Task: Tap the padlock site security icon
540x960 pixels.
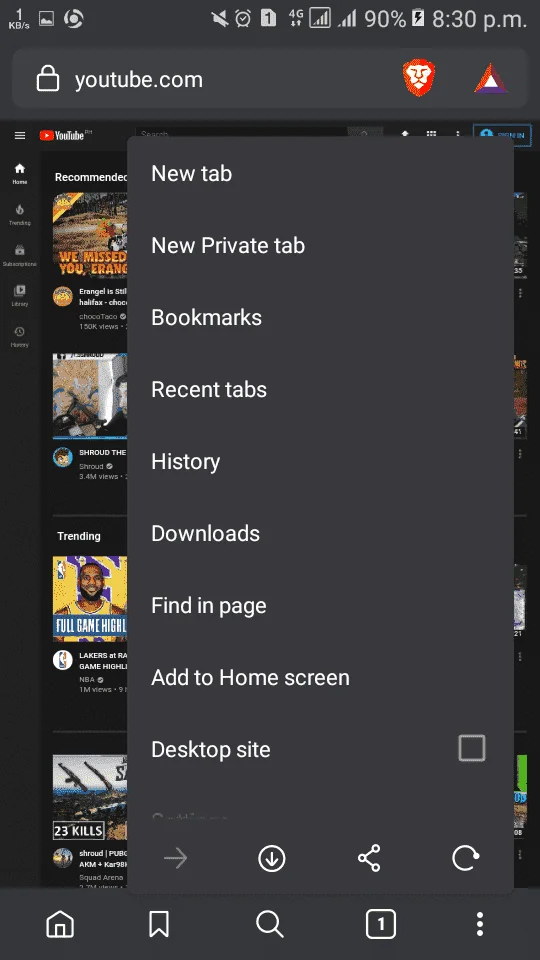Action: [48, 79]
